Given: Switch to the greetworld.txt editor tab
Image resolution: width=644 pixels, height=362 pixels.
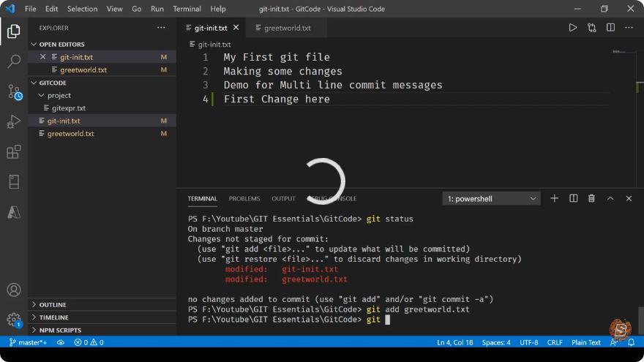Looking at the screenshot, I should (x=287, y=28).
